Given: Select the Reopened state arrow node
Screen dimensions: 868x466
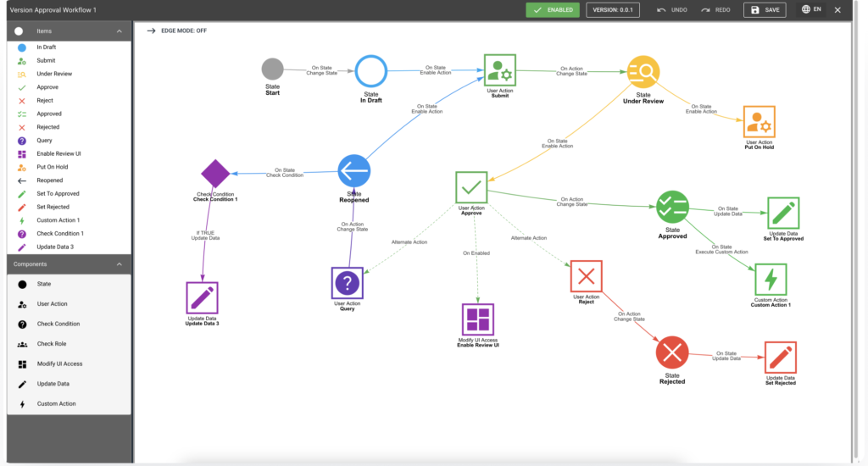Looking at the screenshot, I should [354, 171].
